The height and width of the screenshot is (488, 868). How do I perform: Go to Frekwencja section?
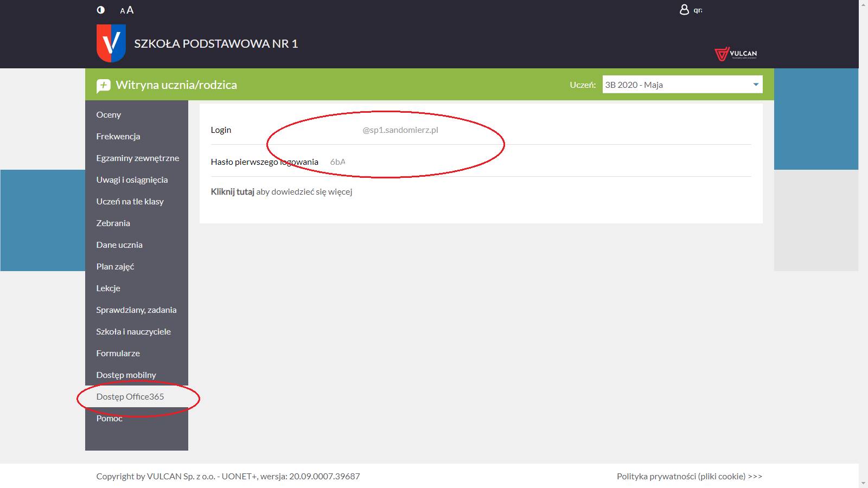pos(118,136)
